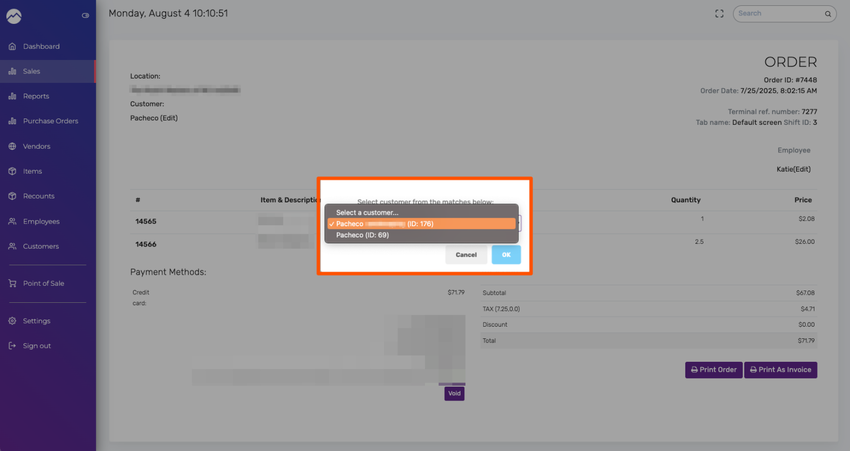Click the Reports chart icon
This screenshot has height=451, width=850.
pos(12,96)
